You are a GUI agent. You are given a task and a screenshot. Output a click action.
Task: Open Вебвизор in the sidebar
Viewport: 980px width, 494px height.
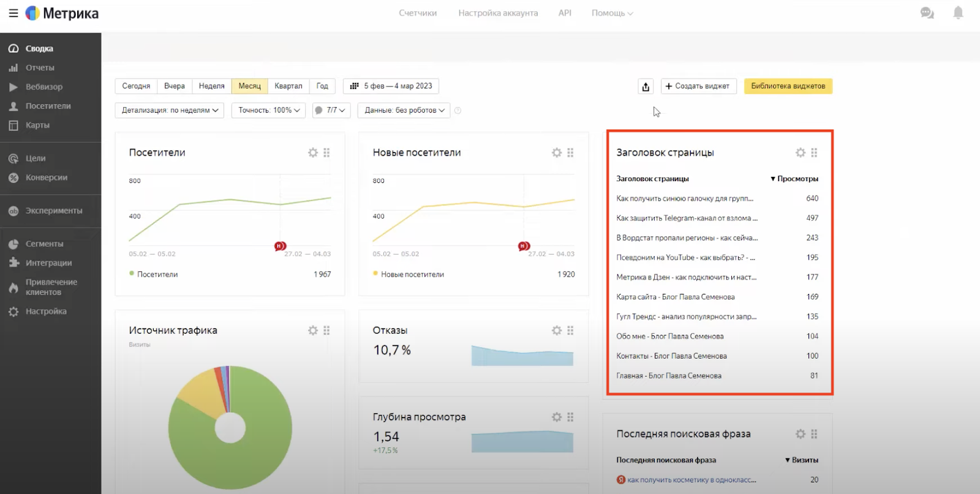point(43,87)
